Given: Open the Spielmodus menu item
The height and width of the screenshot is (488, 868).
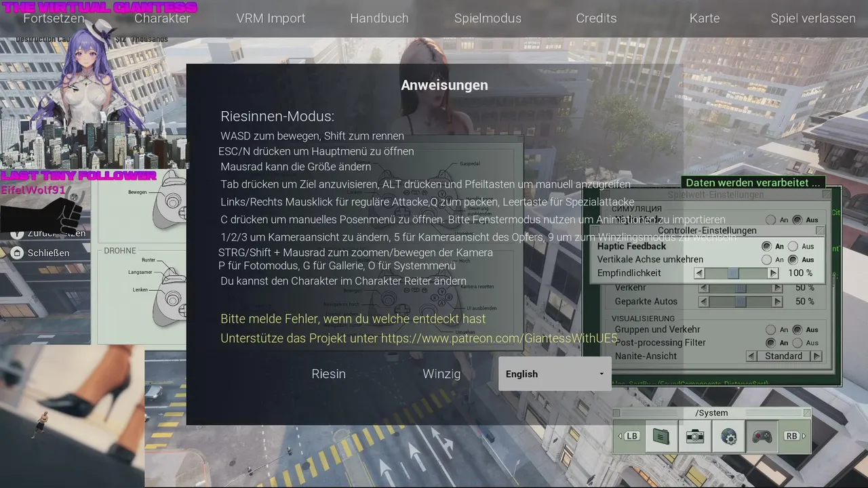Looking at the screenshot, I should pos(488,18).
